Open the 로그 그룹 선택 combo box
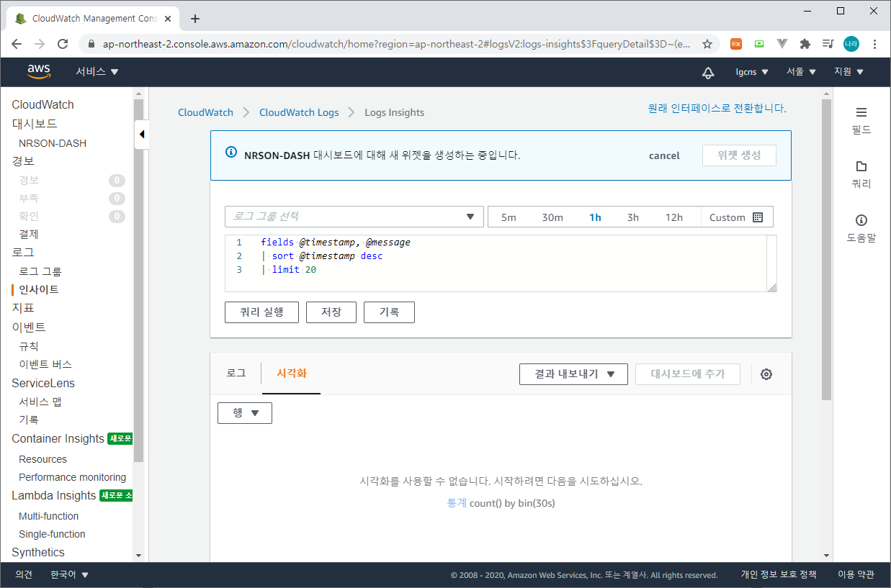Viewport: 891px width, 588px height. click(x=354, y=217)
